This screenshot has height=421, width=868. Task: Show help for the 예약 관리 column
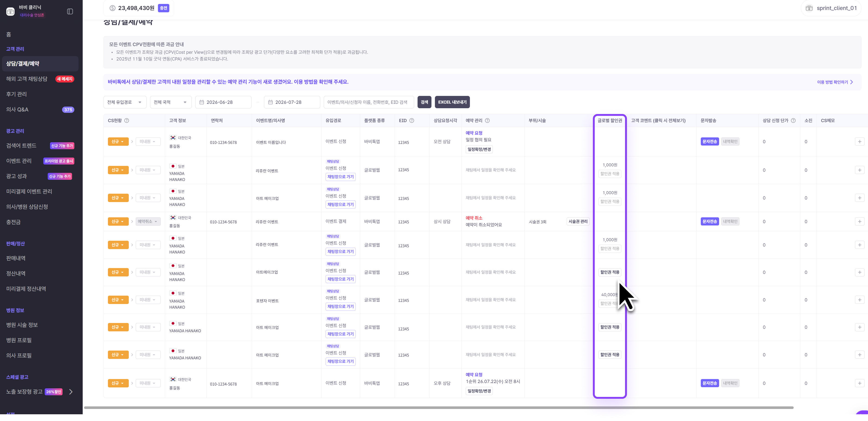487,121
